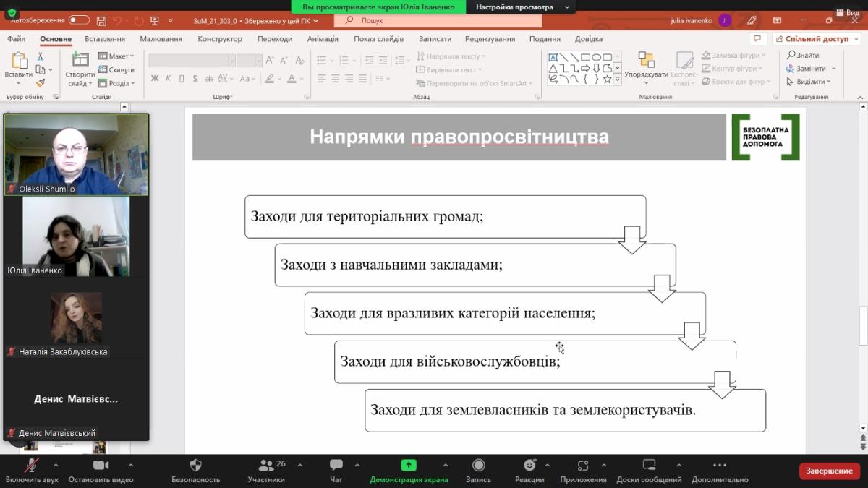The image size is (868, 488).
Task: Click the Створити слайд icon
Action: point(80,61)
